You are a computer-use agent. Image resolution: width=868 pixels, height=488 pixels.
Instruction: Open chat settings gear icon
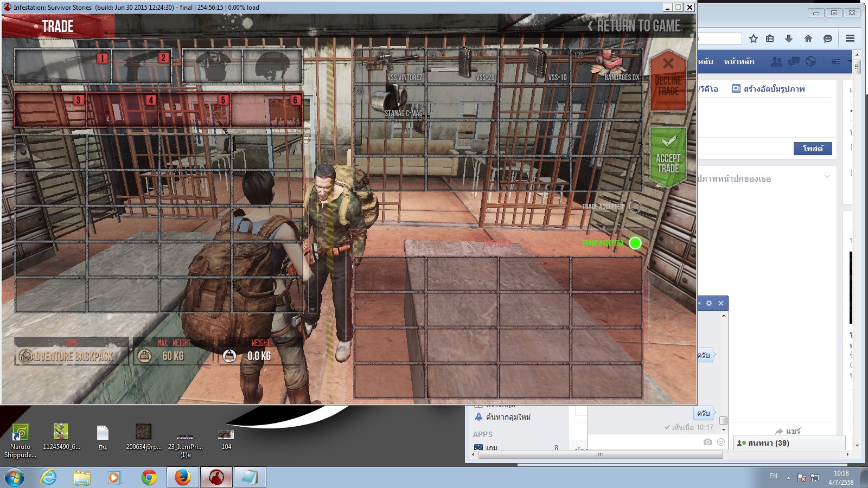709,303
